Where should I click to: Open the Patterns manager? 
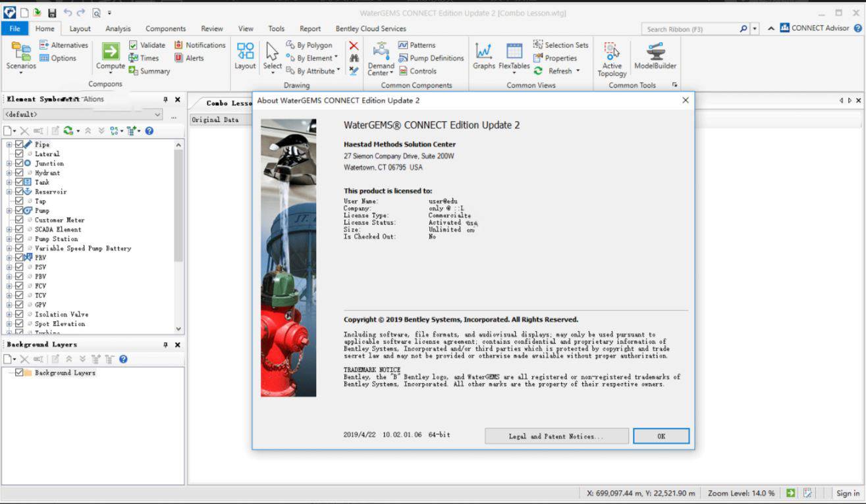click(416, 45)
